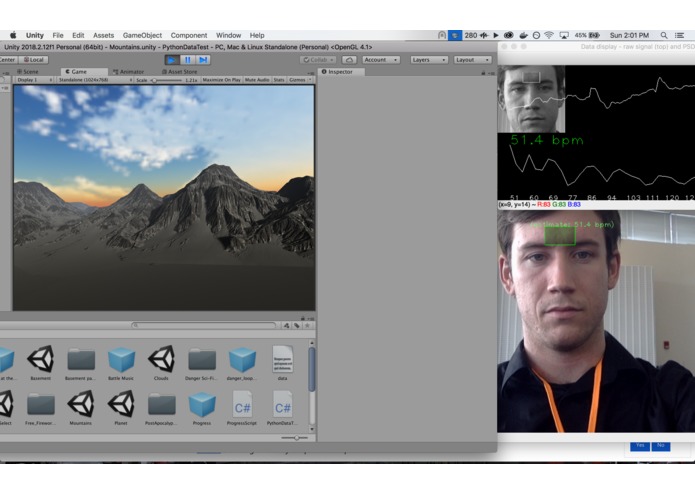Click the Wi-Fi menu bar icon
The width and height of the screenshot is (695, 494).
[x=549, y=35]
